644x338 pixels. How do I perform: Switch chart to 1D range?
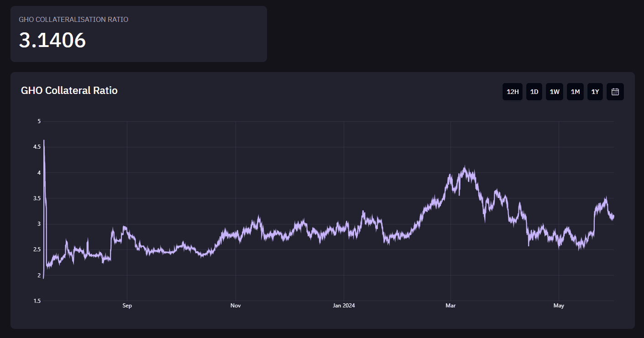[x=534, y=92]
